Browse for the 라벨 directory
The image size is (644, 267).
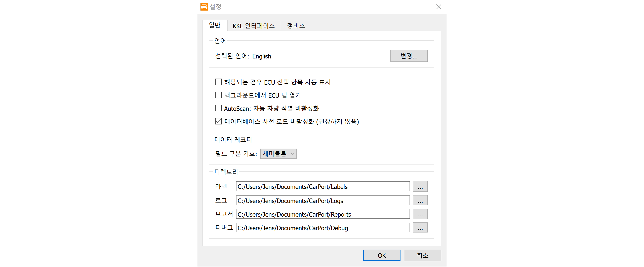(420, 186)
